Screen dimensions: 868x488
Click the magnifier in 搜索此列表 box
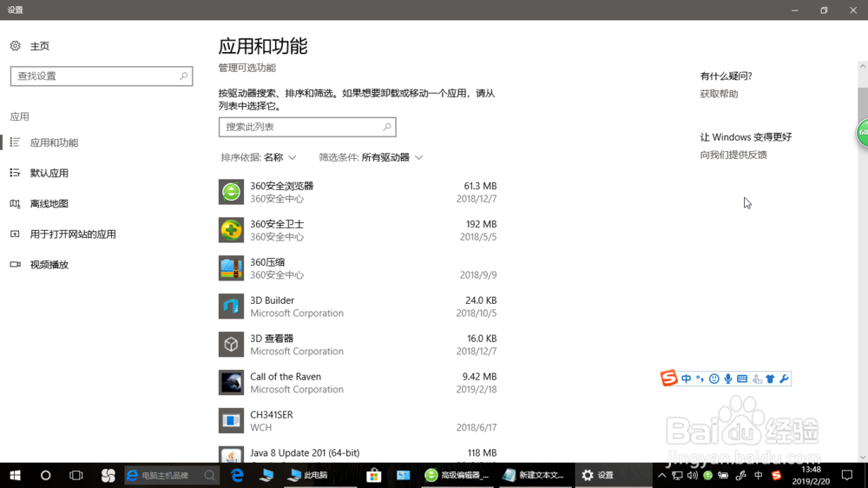387,127
